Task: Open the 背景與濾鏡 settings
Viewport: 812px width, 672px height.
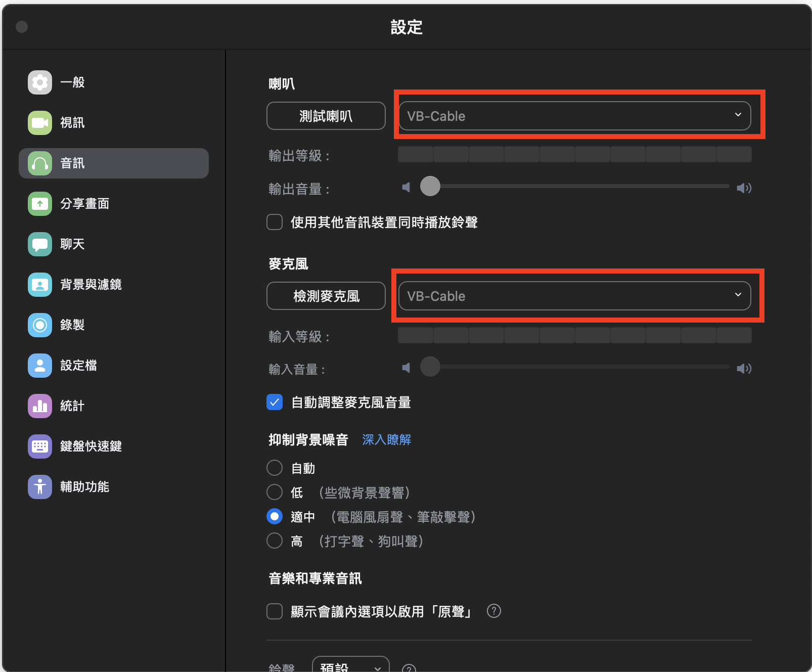Action: coord(114,285)
